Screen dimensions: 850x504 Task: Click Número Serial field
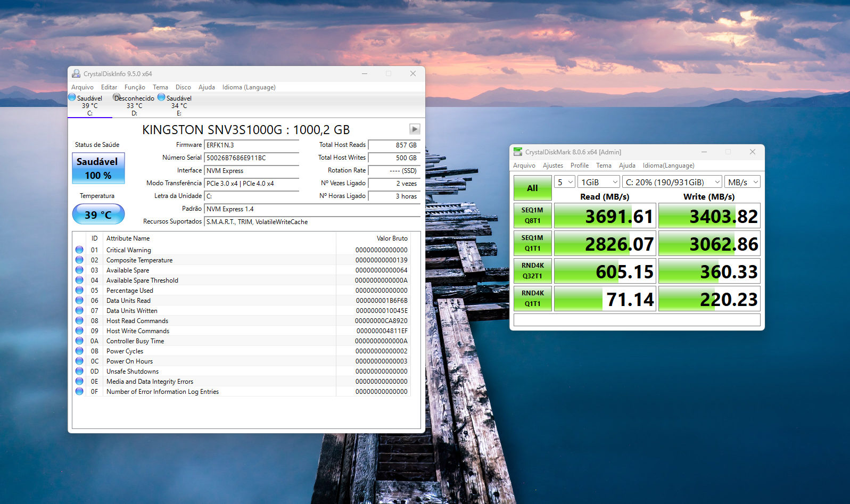(252, 158)
